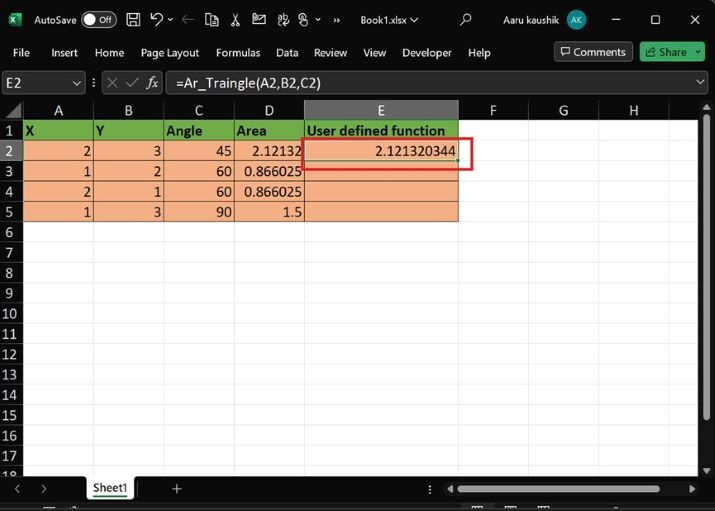715x511 pixels.
Task: Select the Sheet1 tab
Action: pyautogui.click(x=110, y=488)
